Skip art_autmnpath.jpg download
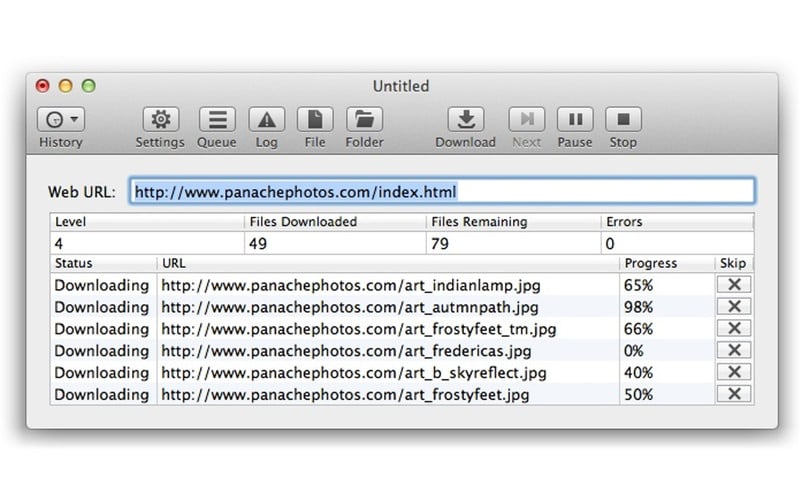Image resolution: width=800 pixels, height=500 pixels. pyautogui.click(x=734, y=306)
